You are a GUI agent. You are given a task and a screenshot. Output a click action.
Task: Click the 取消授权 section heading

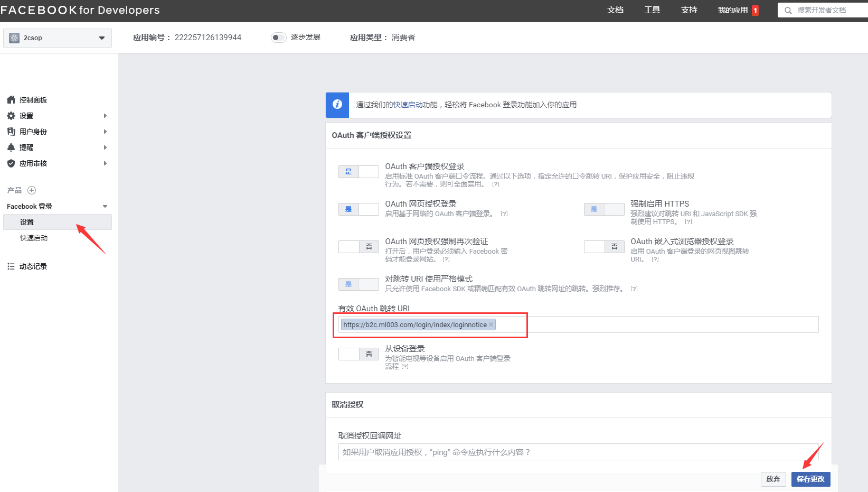[347, 405]
